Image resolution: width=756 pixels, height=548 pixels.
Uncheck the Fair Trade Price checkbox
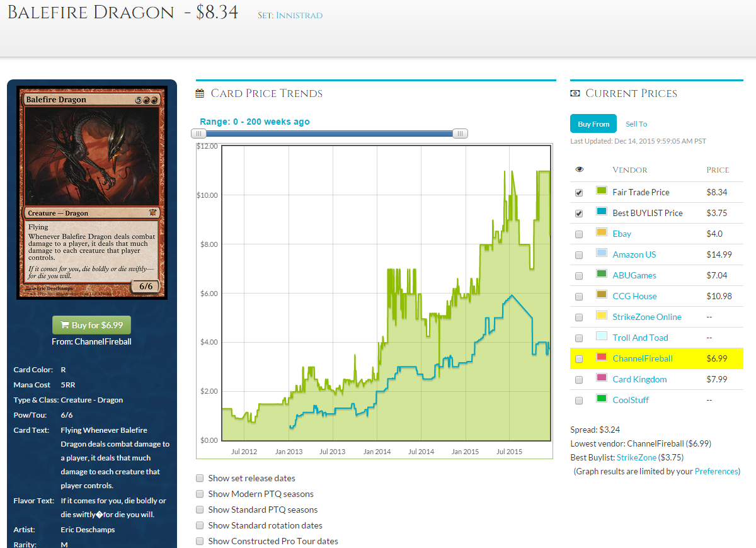(579, 193)
